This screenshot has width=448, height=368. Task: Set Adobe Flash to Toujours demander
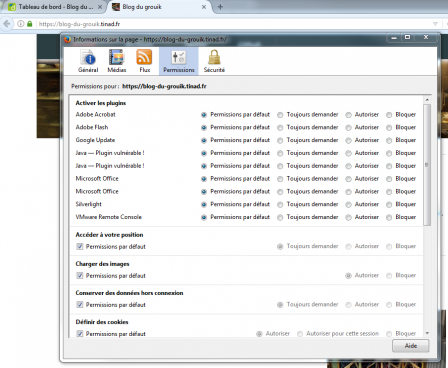pos(280,128)
